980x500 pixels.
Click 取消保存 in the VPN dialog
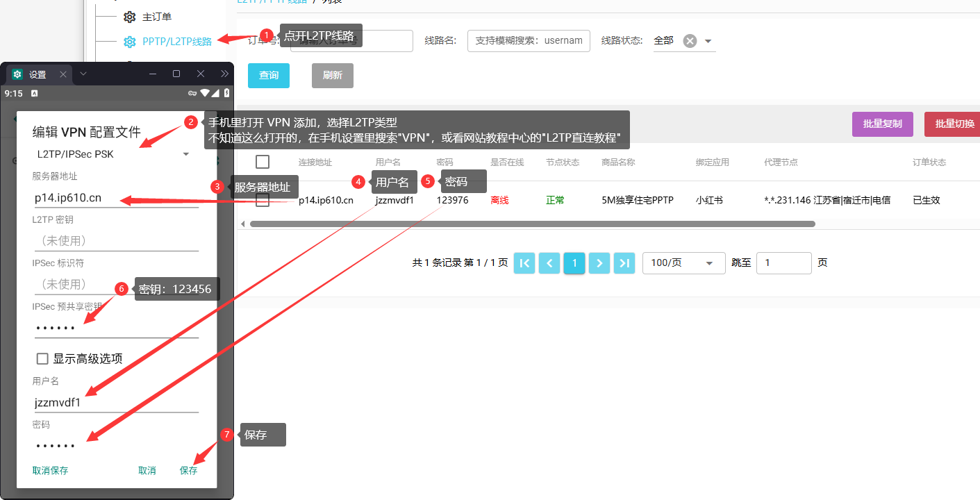point(50,470)
